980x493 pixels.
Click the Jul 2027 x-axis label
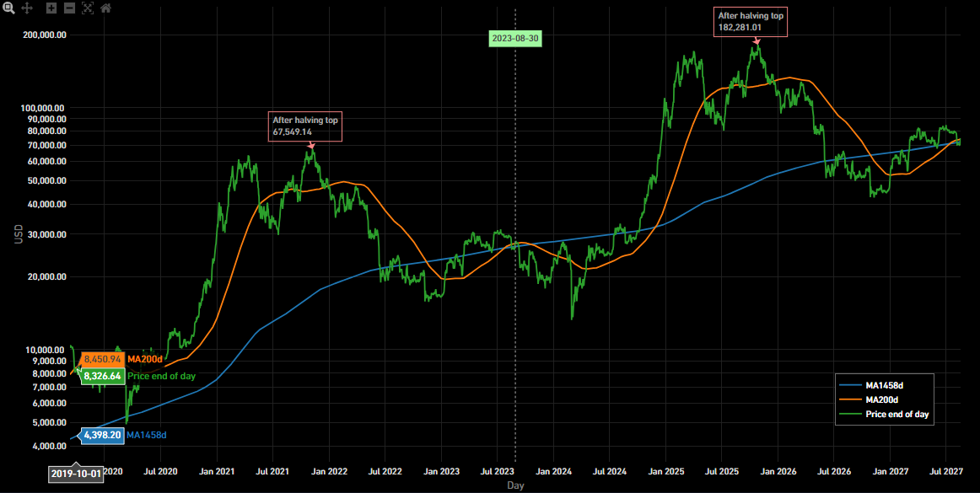945,472
